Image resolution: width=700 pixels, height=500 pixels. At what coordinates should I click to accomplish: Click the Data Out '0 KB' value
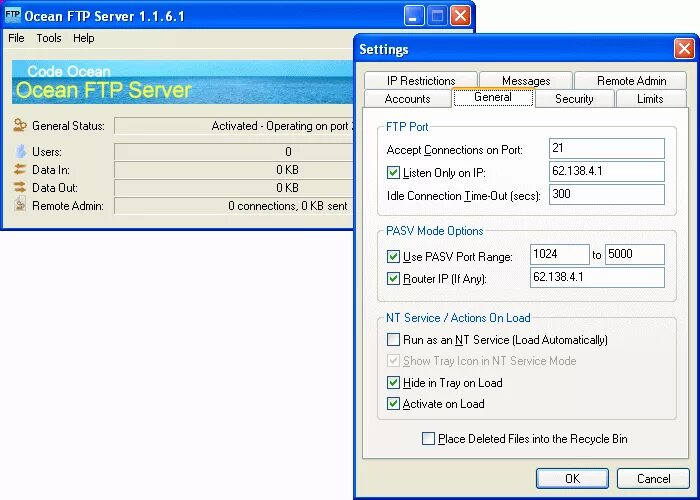click(x=288, y=188)
